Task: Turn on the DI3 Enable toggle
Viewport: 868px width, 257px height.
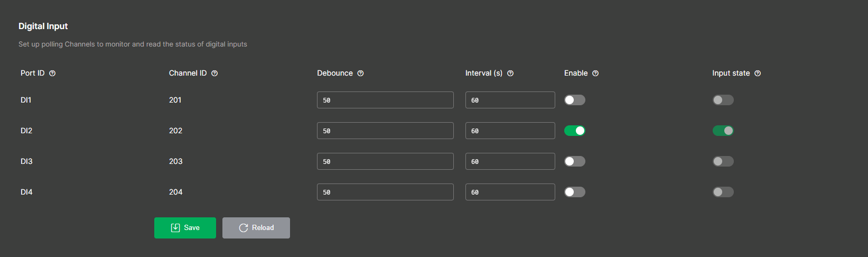Action: tap(575, 161)
